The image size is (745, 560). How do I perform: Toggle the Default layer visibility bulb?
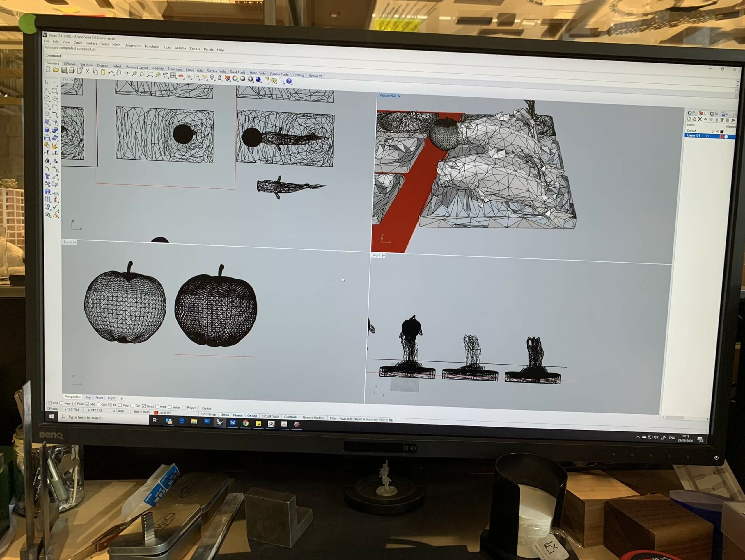click(x=712, y=131)
